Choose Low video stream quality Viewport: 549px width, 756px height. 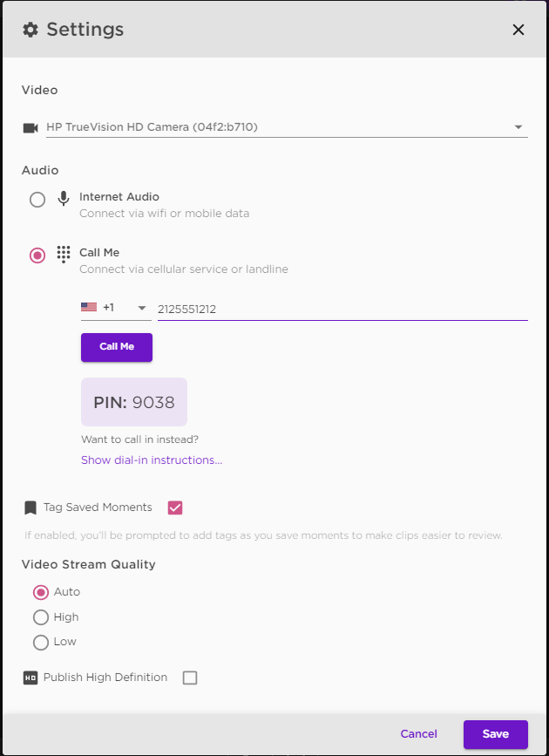coord(40,643)
